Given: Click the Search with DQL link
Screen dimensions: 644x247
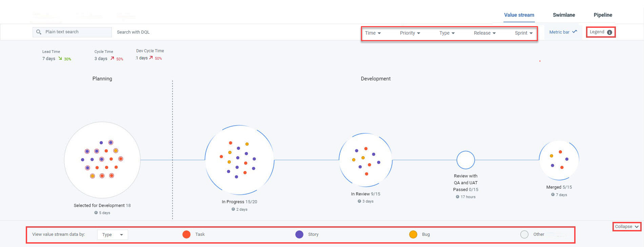Looking at the screenshot, I should [x=133, y=32].
